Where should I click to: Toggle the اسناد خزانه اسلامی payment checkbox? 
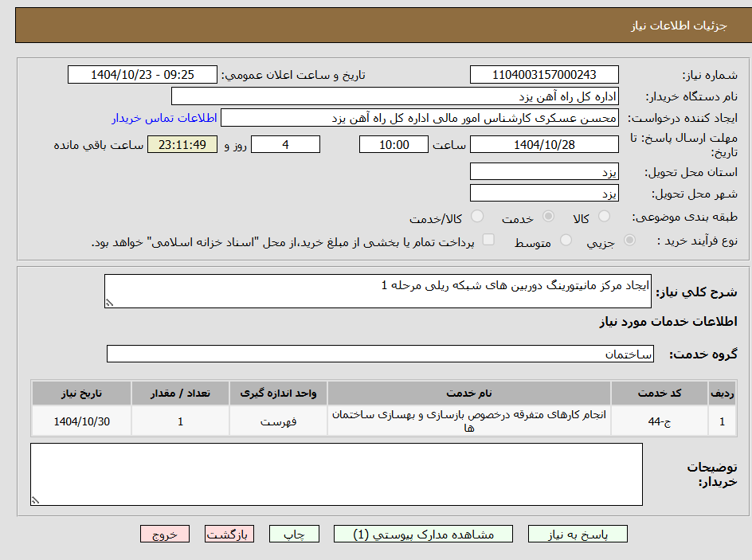[x=488, y=239]
